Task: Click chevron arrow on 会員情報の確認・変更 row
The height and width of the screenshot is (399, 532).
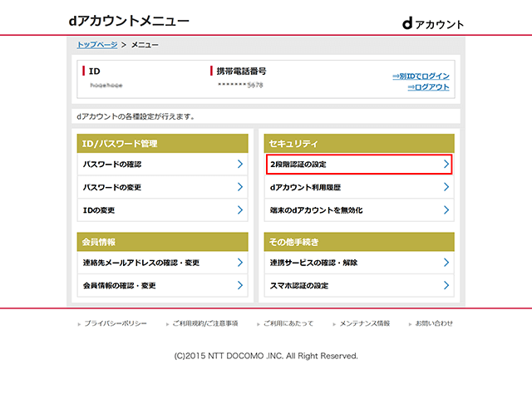Action: [240, 285]
